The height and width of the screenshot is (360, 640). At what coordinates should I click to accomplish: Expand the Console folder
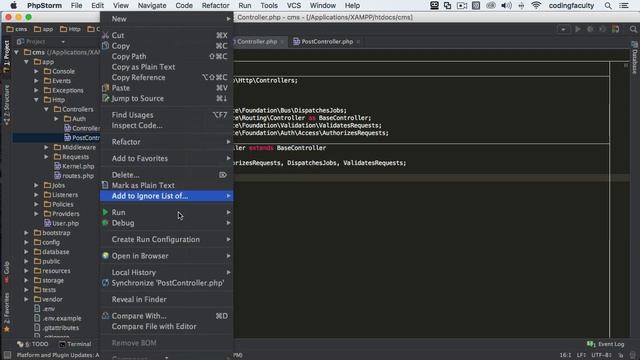click(x=36, y=71)
